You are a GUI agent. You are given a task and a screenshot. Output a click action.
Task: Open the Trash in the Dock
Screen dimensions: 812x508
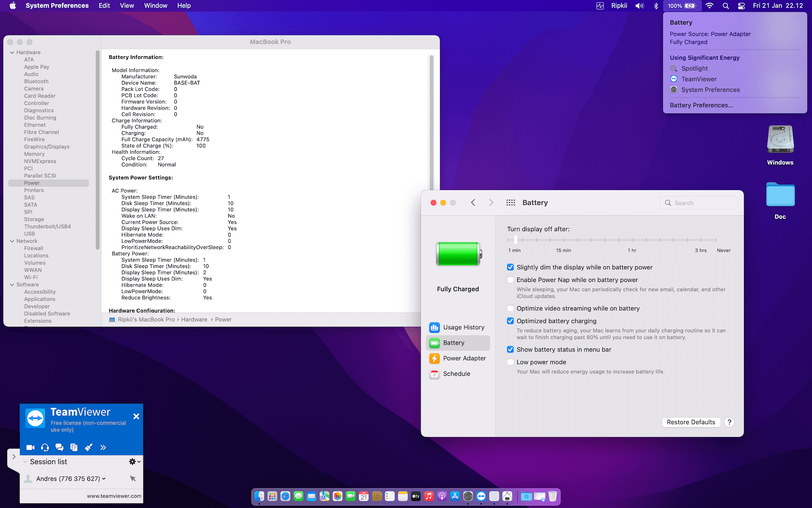tap(553, 496)
